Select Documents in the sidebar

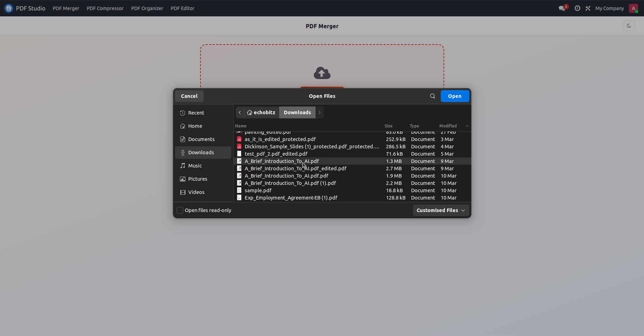click(203, 139)
